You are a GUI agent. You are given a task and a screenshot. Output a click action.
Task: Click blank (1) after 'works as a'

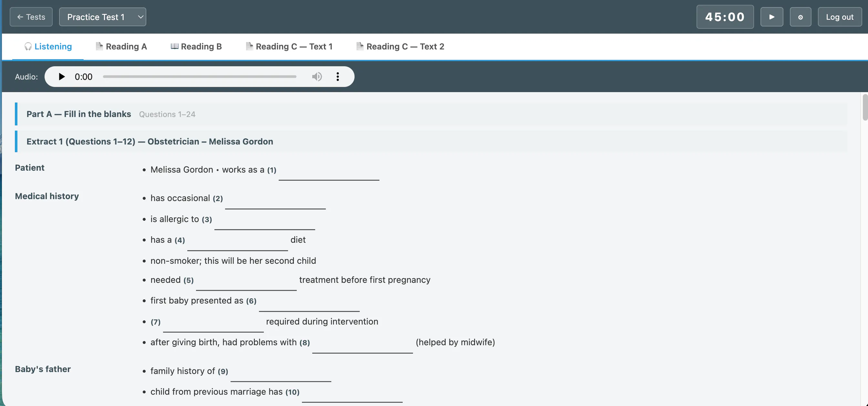(x=329, y=171)
